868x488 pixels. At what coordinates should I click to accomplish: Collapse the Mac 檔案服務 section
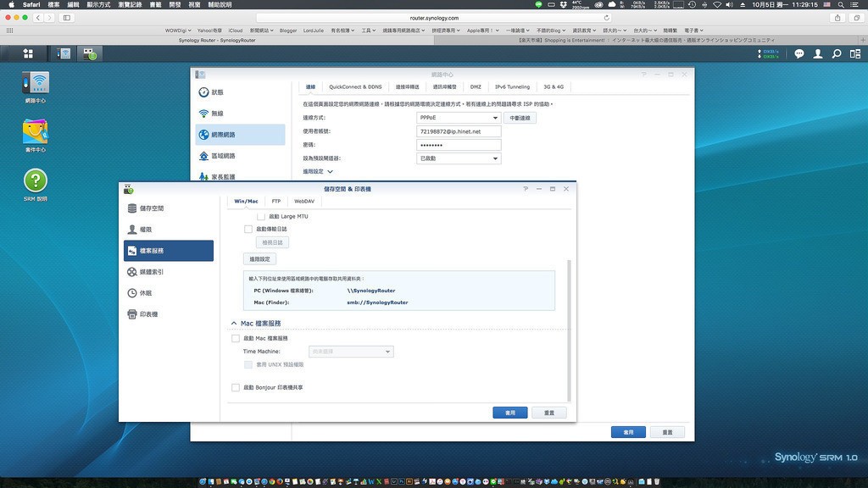234,323
